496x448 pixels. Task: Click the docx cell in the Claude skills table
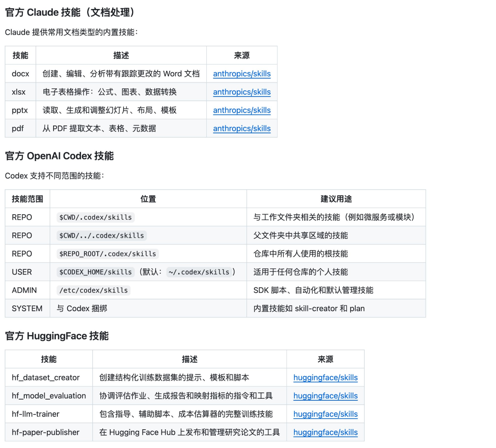20,73
